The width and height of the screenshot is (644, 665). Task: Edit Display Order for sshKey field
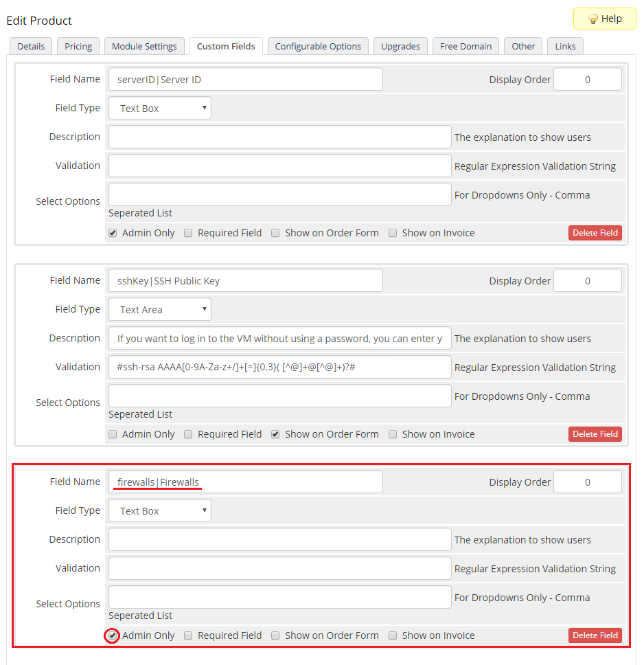(x=588, y=281)
